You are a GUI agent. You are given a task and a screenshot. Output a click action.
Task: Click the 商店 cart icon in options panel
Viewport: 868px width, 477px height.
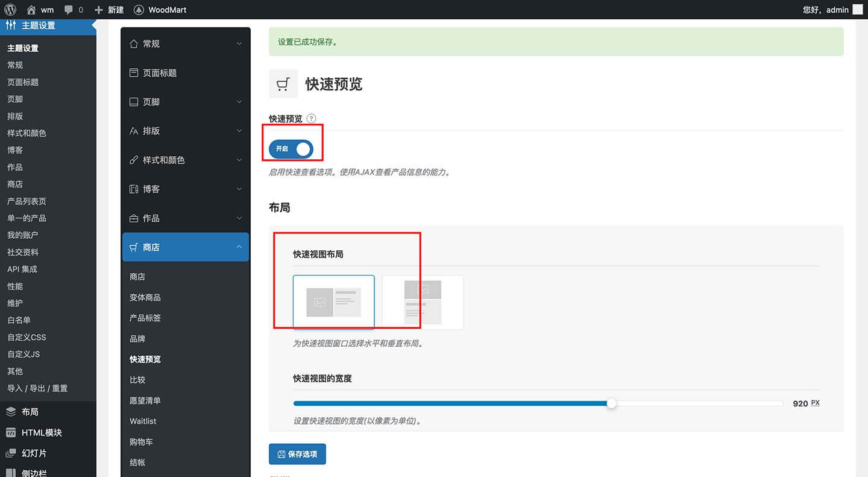[134, 247]
